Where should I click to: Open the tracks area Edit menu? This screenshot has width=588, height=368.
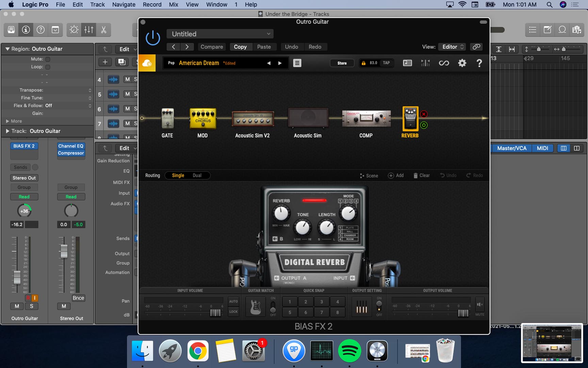click(x=127, y=49)
